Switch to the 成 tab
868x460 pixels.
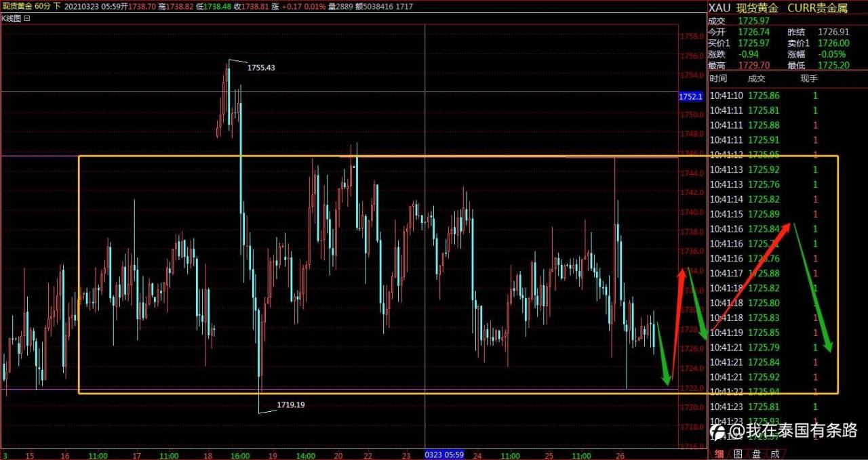click(x=774, y=454)
